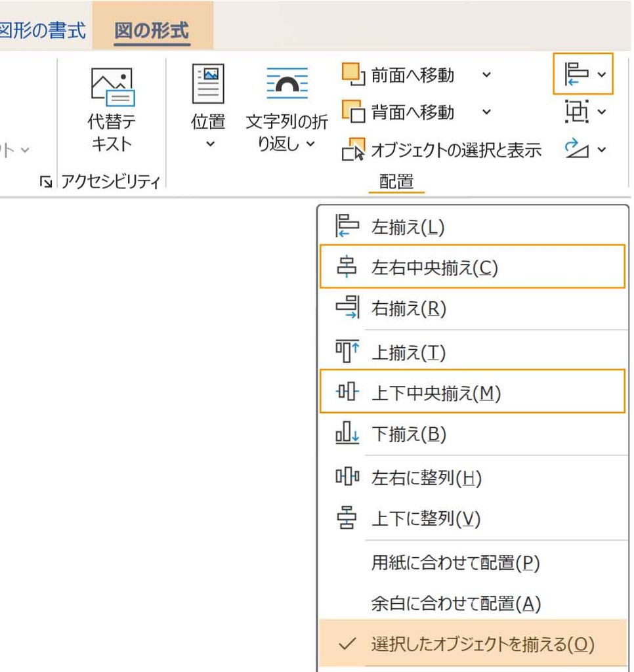Click the 前面へ移動 label
Screen dimensions: 634x672
pos(412,75)
